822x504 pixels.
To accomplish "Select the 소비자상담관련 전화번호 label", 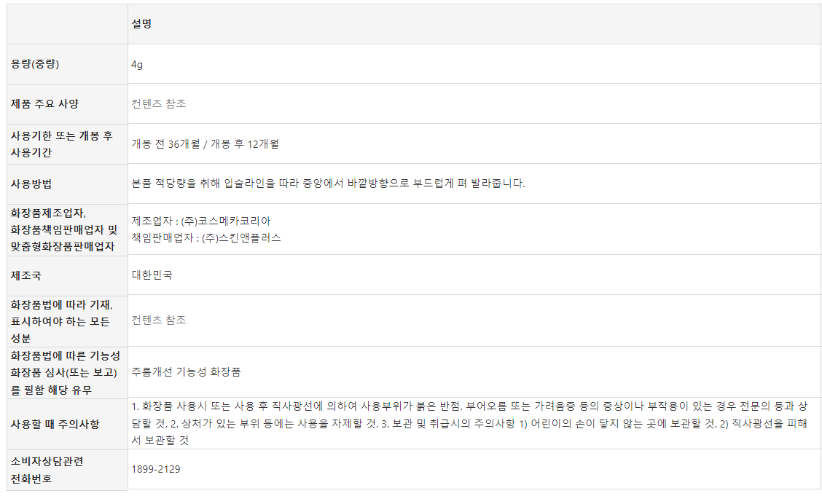I will pos(47,470).
